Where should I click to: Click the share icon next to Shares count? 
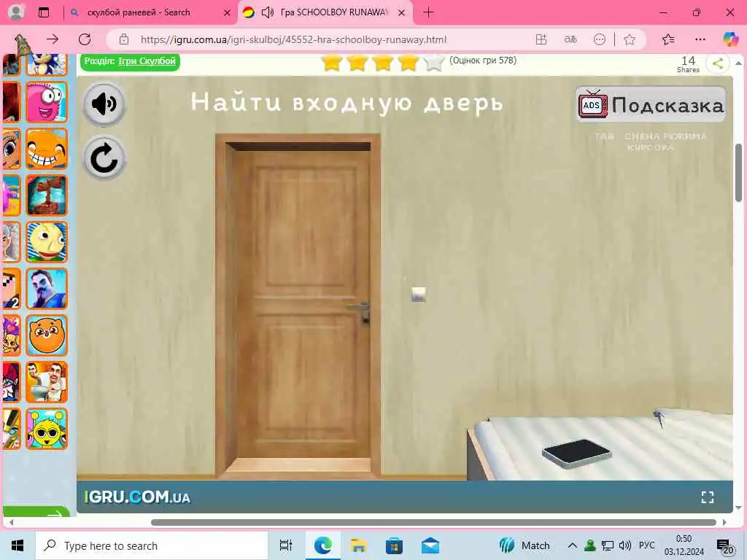click(x=718, y=63)
